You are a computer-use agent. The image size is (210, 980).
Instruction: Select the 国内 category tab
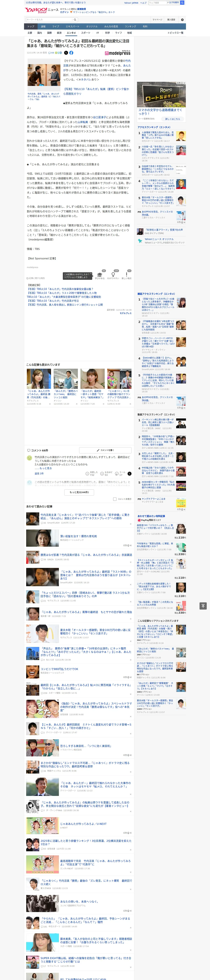40,33
